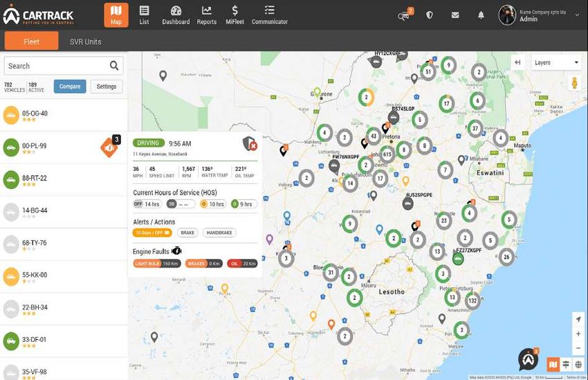This screenshot has width=588, height=380.
Task: Click the Street View pegman icon
Action: (574, 82)
